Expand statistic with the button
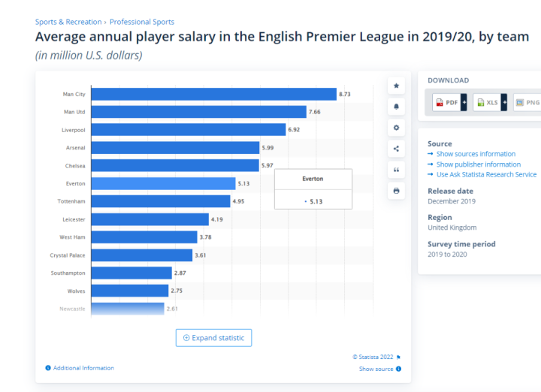The height and width of the screenshot is (392, 541). 214,338
